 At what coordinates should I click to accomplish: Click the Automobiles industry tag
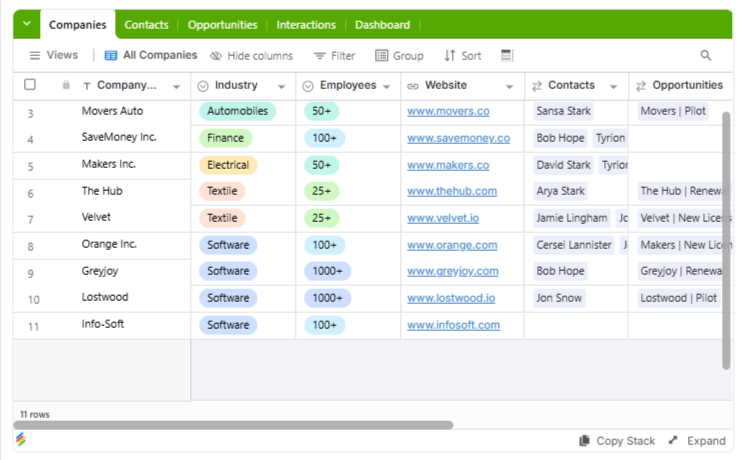tap(237, 111)
